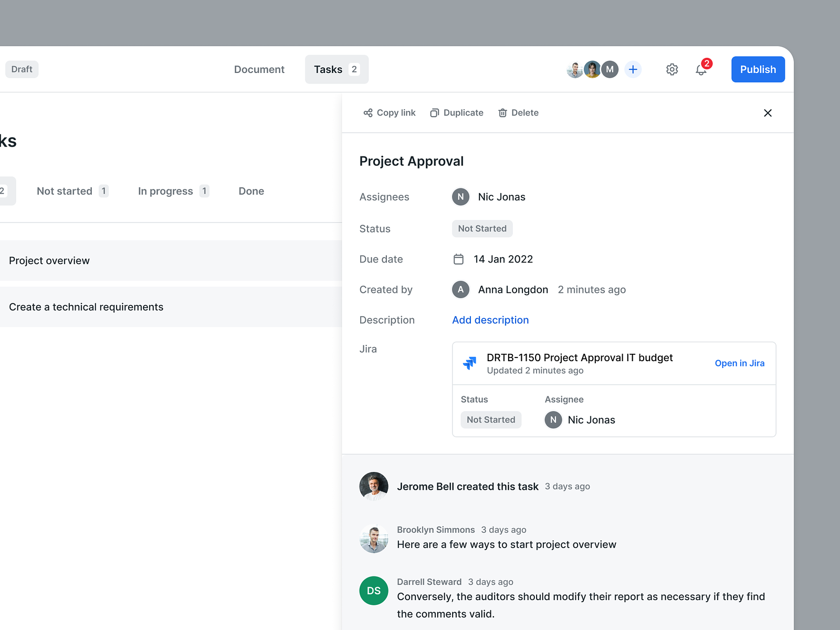Open the notifications bell icon
This screenshot has height=630, width=840.
coord(700,70)
